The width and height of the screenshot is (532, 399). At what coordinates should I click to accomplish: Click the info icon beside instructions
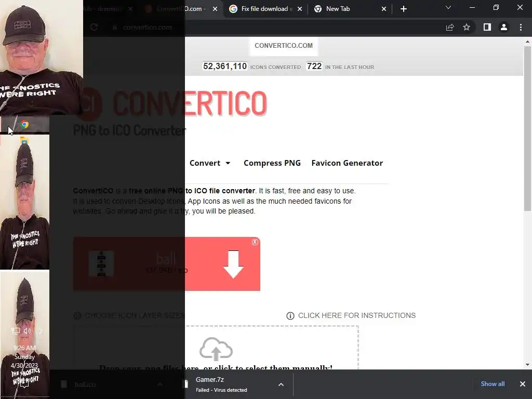pos(290,316)
